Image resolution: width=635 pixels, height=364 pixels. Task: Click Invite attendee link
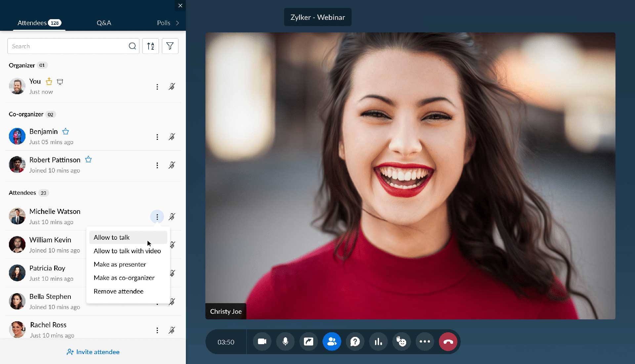[93, 352]
